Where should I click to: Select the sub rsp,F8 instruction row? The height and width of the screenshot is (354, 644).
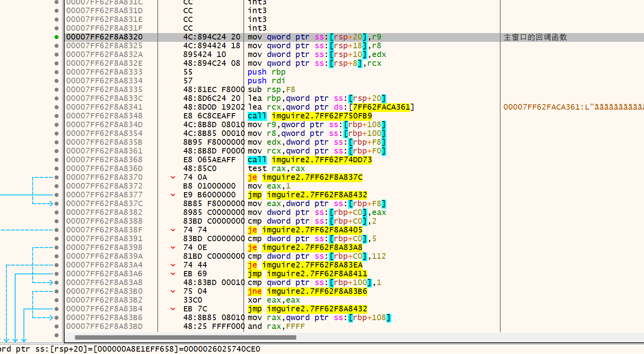click(271, 90)
